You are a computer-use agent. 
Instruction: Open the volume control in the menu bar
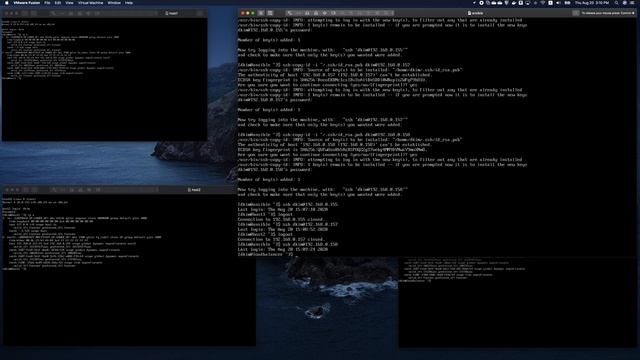coord(558,3)
